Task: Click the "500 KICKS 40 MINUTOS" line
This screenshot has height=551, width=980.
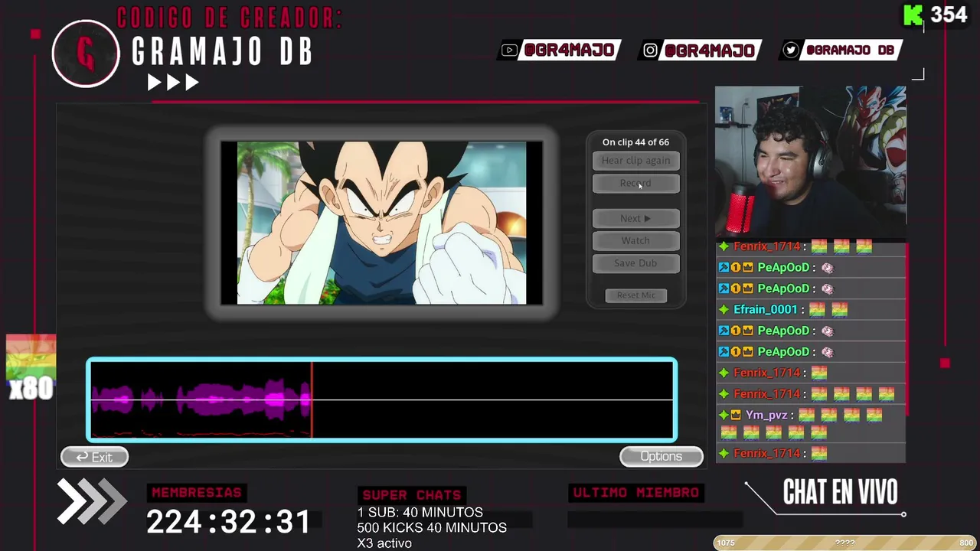Action: [x=432, y=528]
